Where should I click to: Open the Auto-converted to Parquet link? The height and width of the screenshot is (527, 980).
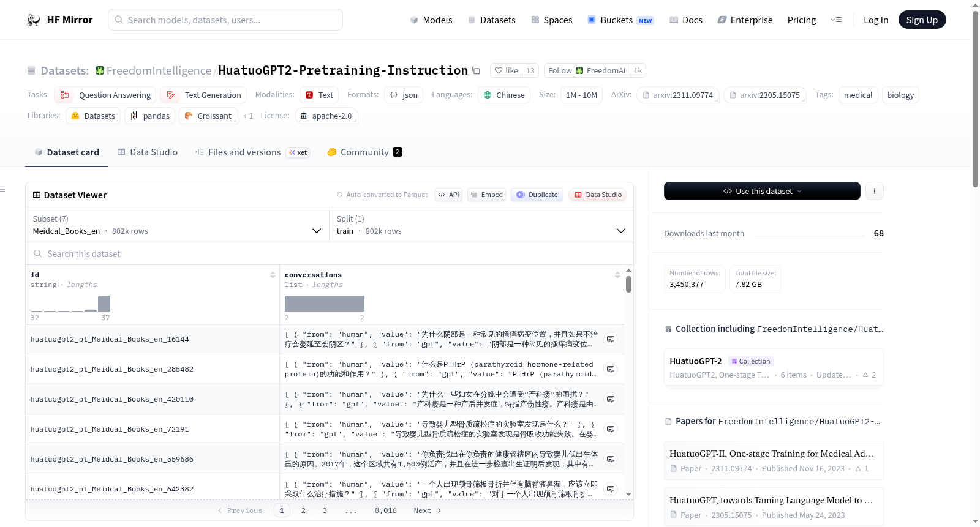(x=387, y=195)
